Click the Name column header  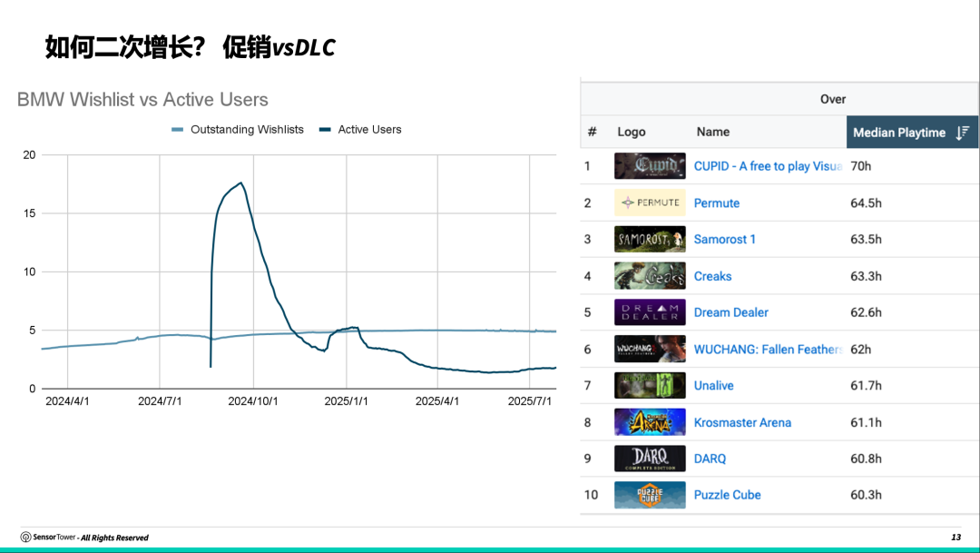(713, 132)
